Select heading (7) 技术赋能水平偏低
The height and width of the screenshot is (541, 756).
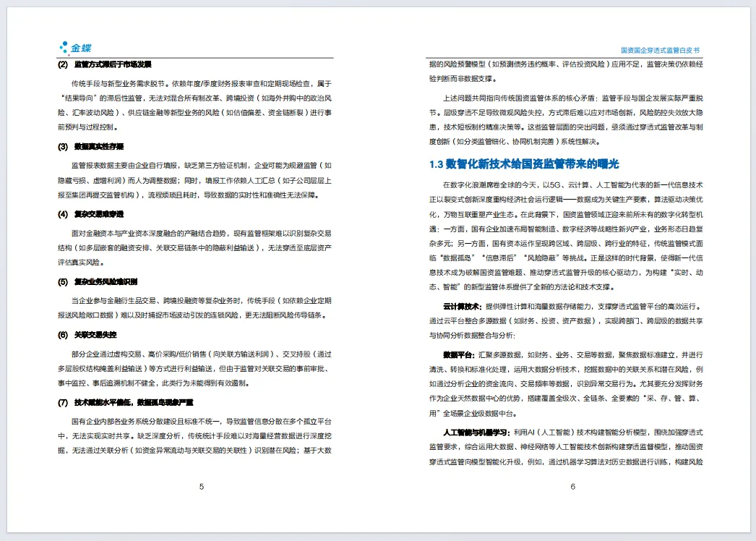tap(125, 402)
